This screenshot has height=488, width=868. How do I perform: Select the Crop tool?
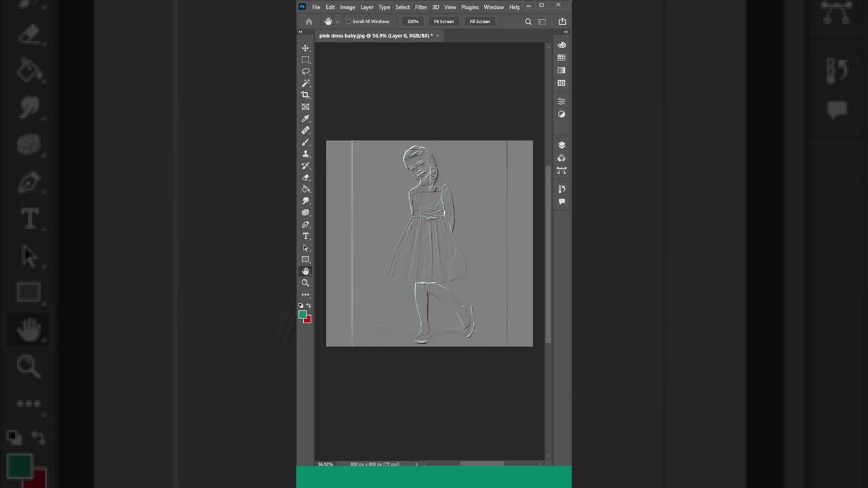305,95
